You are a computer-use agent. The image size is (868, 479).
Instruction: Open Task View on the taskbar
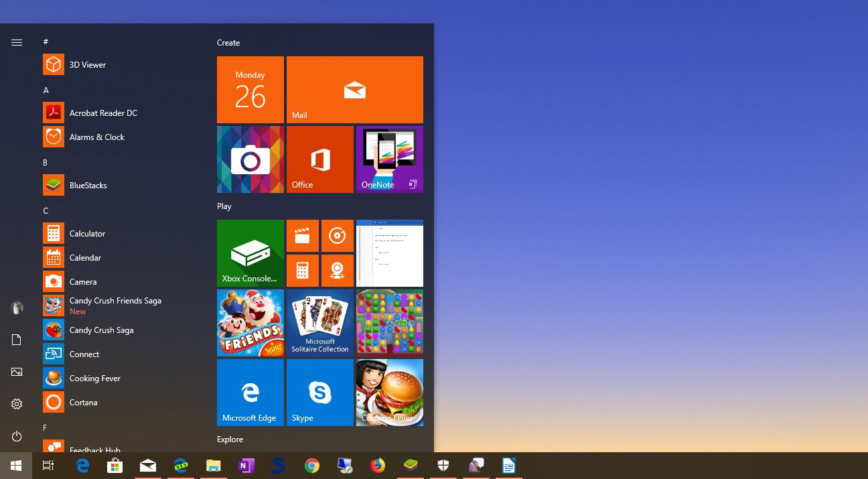pyautogui.click(x=48, y=466)
